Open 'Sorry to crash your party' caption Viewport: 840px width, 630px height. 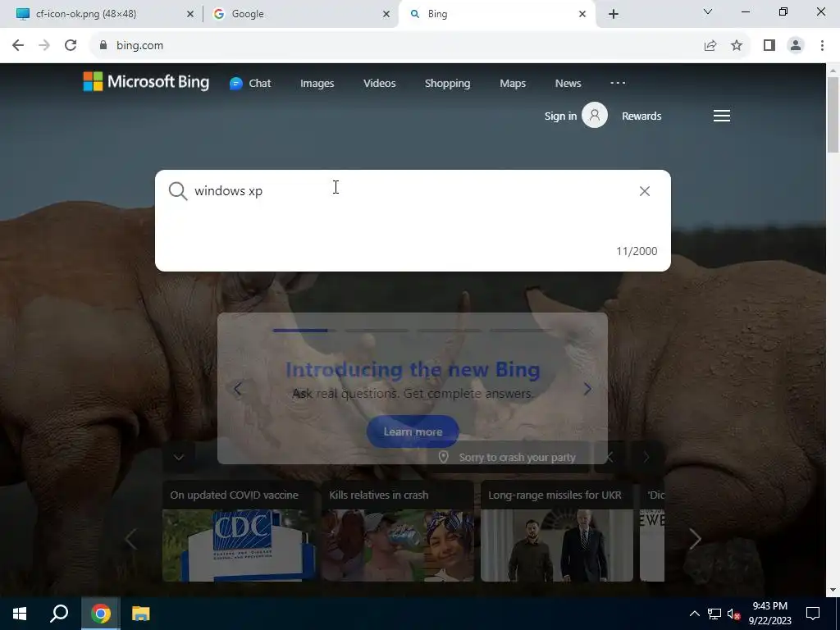coord(517,457)
